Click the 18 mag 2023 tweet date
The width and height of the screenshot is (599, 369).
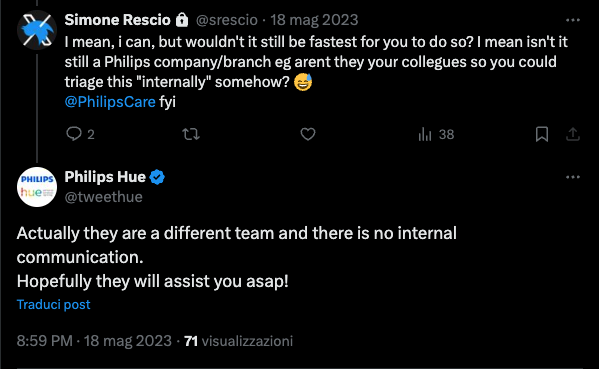tap(314, 20)
